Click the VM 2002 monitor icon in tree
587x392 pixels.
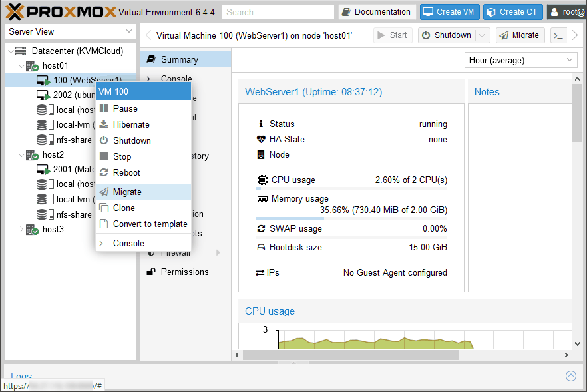tap(43, 95)
